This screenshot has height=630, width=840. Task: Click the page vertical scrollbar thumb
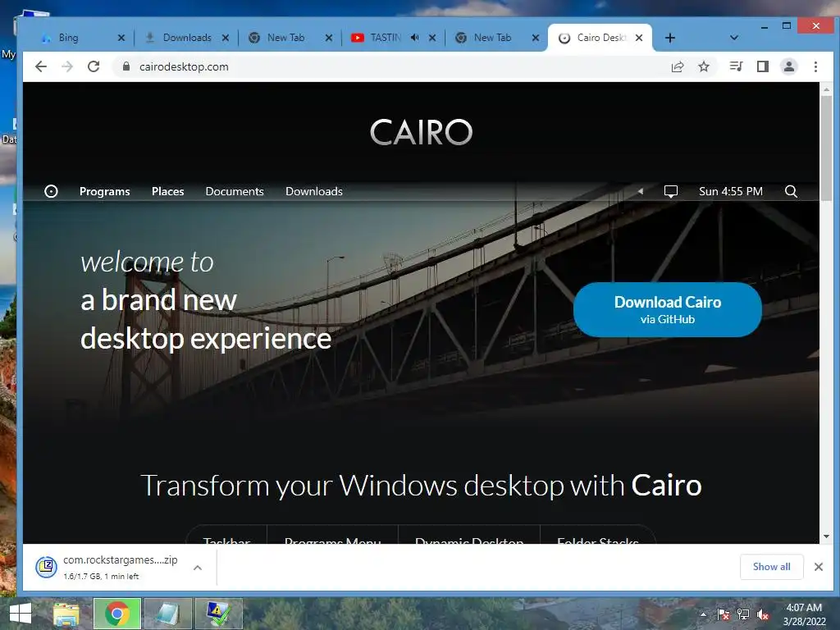click(x=827, y=148)
